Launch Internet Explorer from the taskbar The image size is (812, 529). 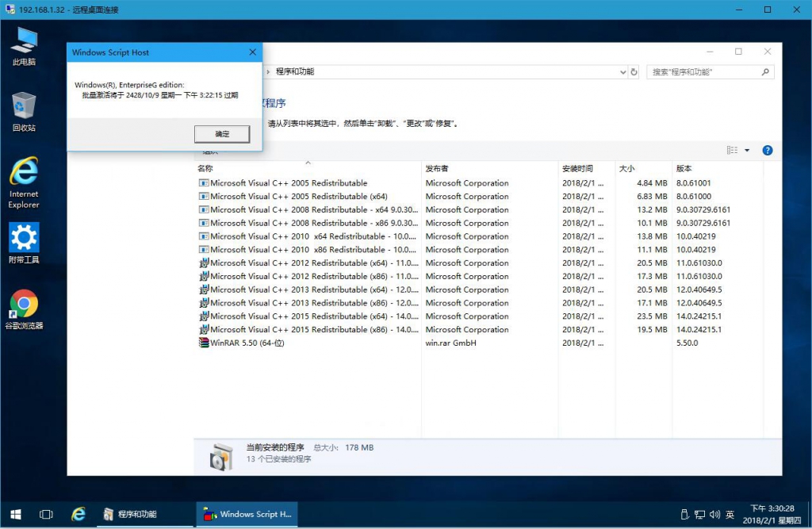(79, 514)
